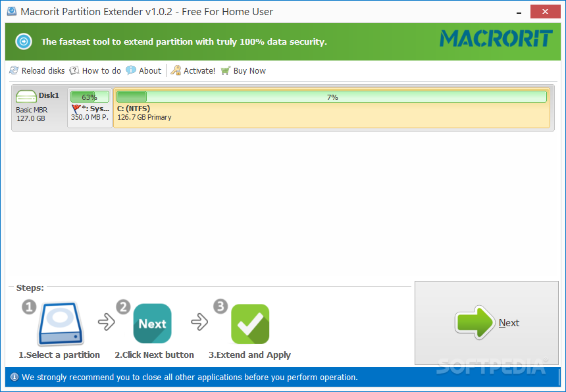Click the Activate key icon
The image size is (566, 392).
(176, 70)
